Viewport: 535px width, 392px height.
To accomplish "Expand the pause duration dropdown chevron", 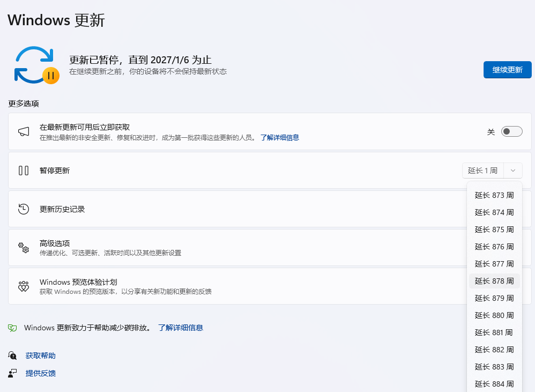I will (513, 171).
